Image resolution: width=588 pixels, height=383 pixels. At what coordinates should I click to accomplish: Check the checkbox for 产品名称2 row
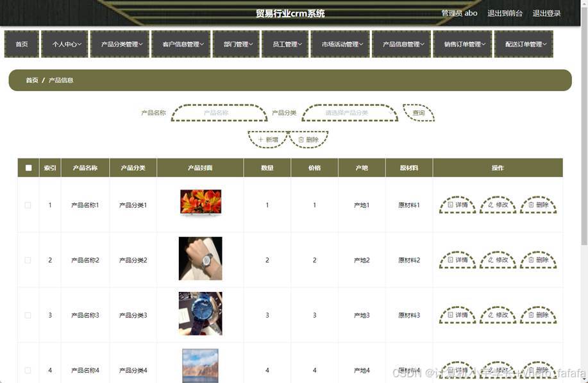pyautogui.click(x=28, y=260)
